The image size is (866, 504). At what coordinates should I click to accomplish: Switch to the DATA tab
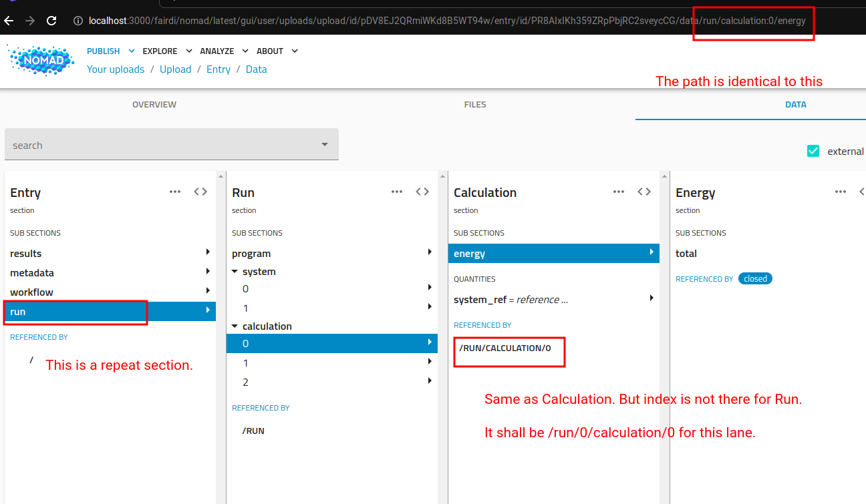coord(796,105)
